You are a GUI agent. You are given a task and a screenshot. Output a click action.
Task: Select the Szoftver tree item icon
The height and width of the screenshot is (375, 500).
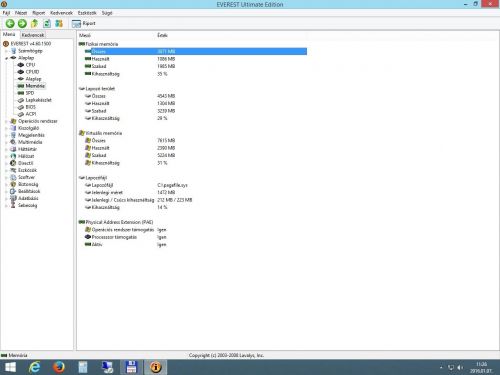13,177
